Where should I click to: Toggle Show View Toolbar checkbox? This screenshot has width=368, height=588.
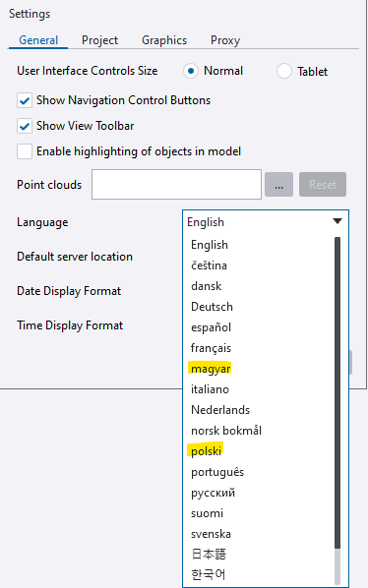[25, 126]
